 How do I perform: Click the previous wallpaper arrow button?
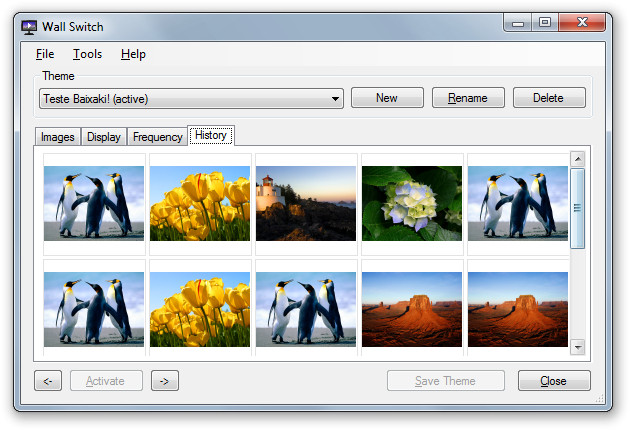(x=48, y=380)
